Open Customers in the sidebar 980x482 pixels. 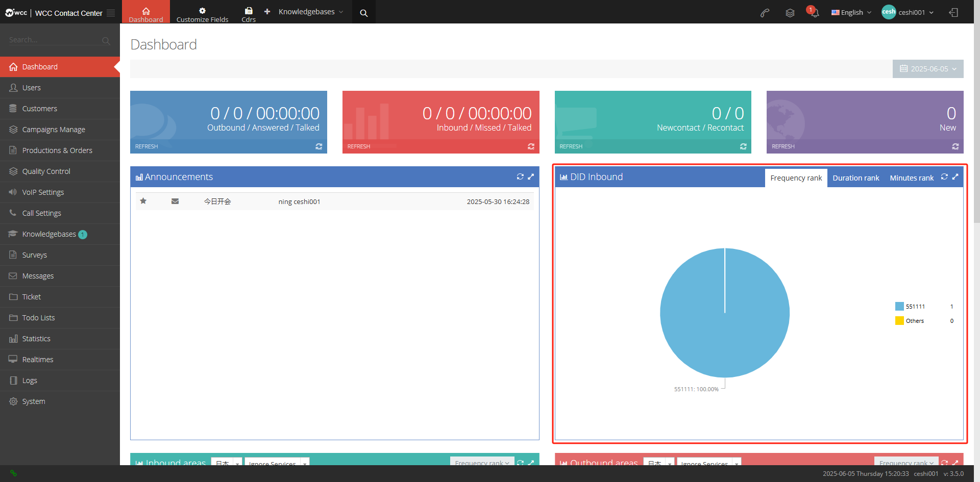point(60,109)
